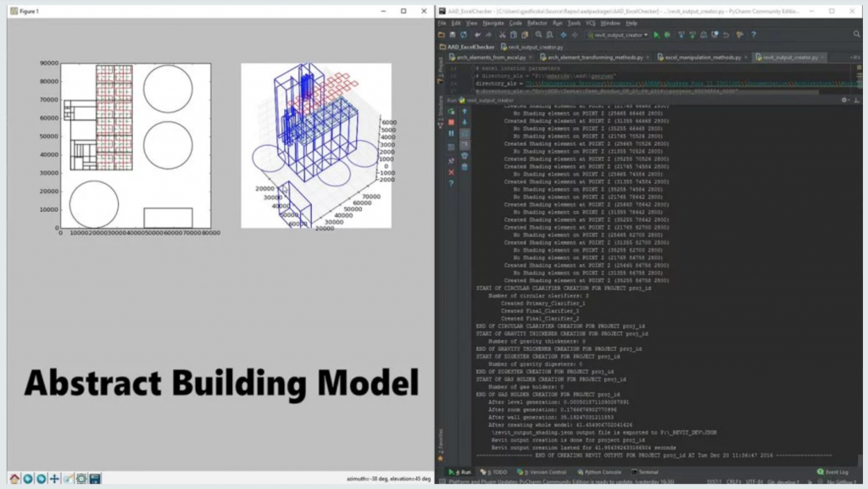Image resolution: width=868 pixels, height=489 pixels.
Task: Open the Run panel settings gear dropdown
Action: [x=845, y=100]
